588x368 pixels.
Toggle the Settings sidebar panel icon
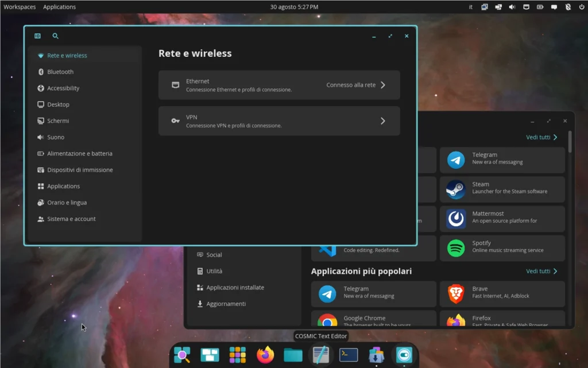(38, 36)
